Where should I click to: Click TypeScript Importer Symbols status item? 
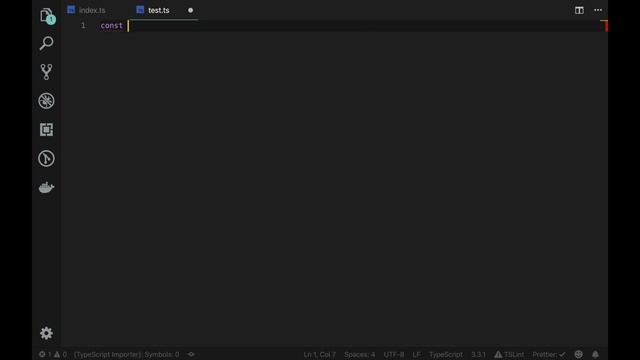tap(127, 354)
